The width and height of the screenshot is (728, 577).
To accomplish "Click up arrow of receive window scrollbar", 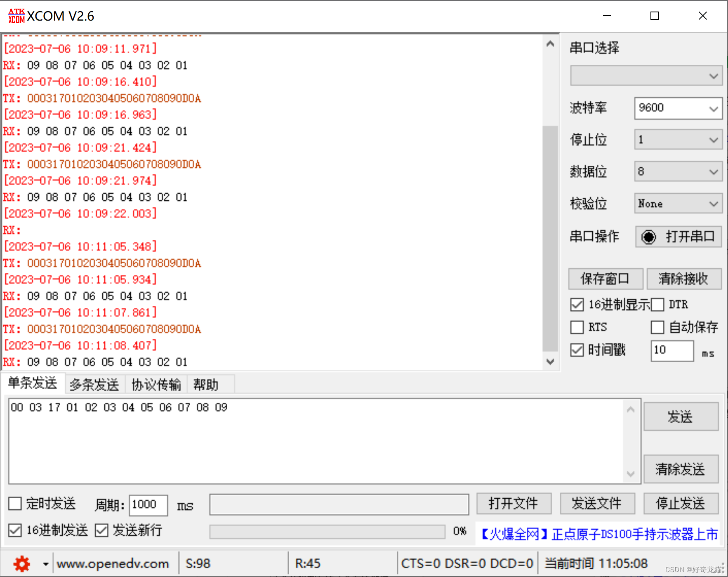I will pos(550,44).
